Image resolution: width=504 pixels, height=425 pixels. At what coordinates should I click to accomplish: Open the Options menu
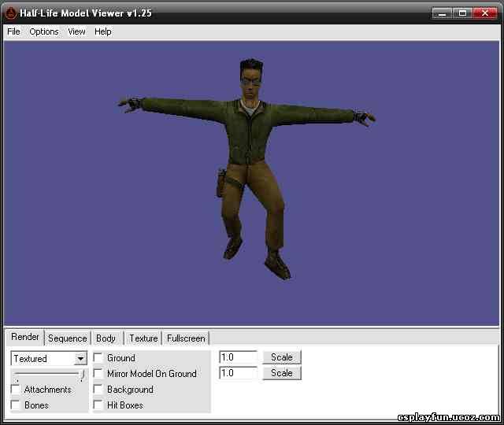pyautogui.click(x=44, y=31)
